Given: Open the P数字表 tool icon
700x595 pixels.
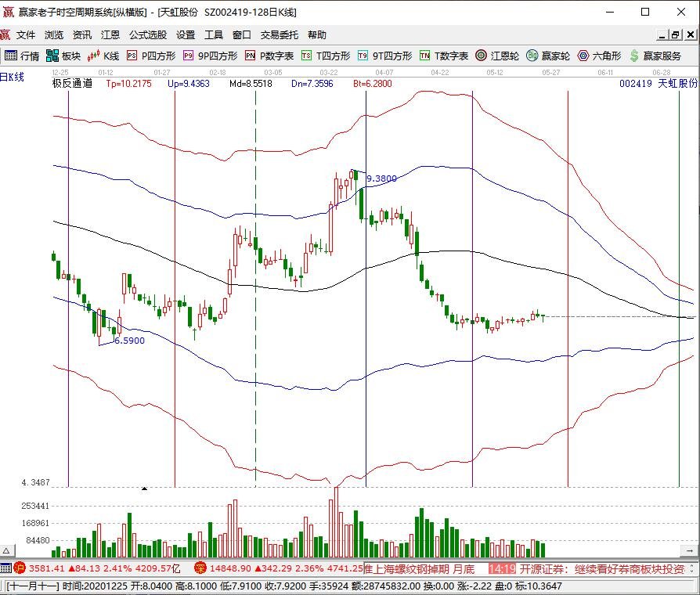Looking at the screenshot, I should pyautogui.click(x=269, y=56).
